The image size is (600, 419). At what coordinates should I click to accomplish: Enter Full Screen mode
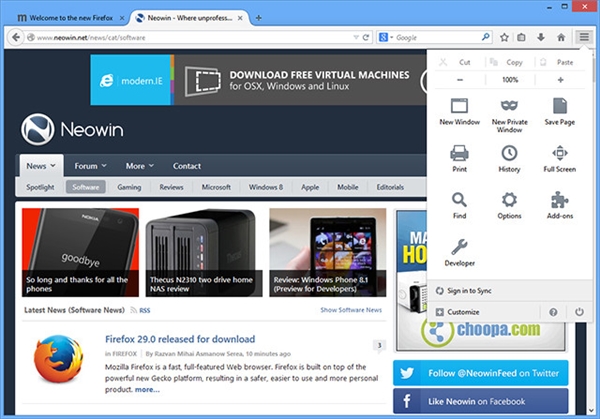559,158
